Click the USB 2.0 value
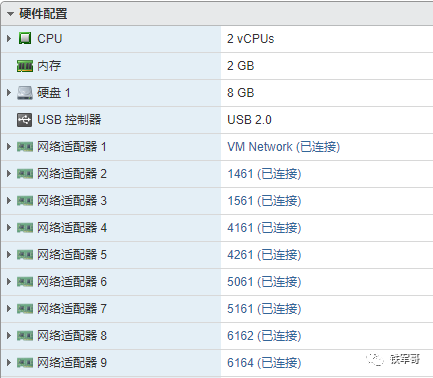The height and width of the screenshot is (378, 433). 249,120
